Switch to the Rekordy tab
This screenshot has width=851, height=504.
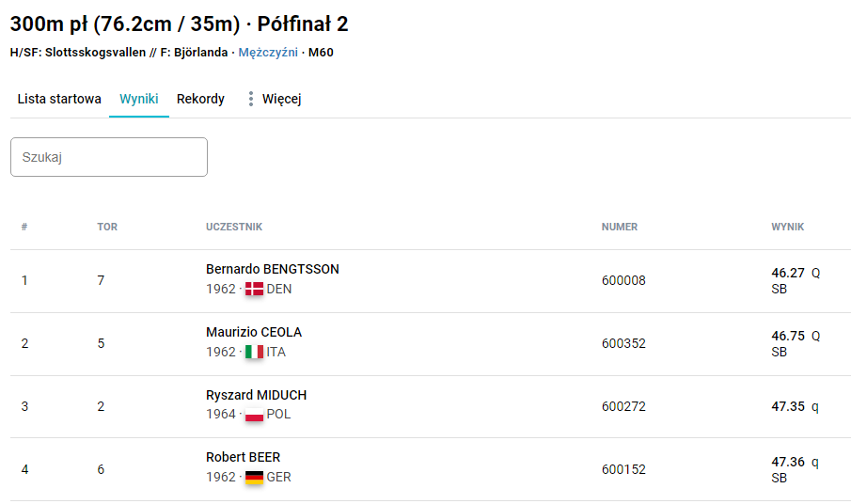click(x=200, y=99)
